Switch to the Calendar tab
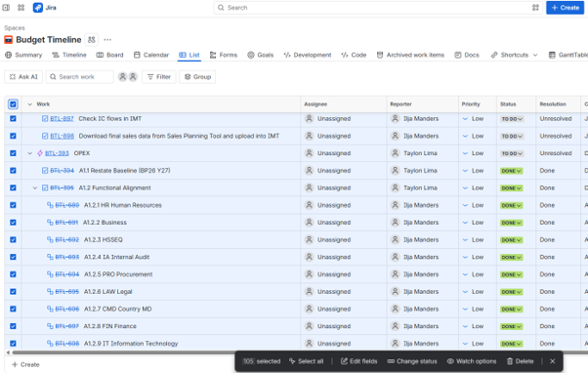This screenshot has height=373, width=588. tap(151, 55)
